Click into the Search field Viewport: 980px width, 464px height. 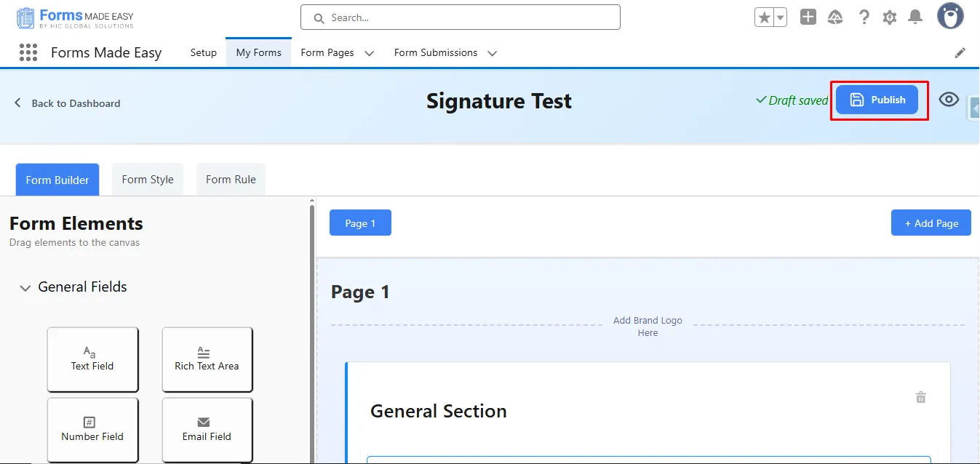point(466,17)
